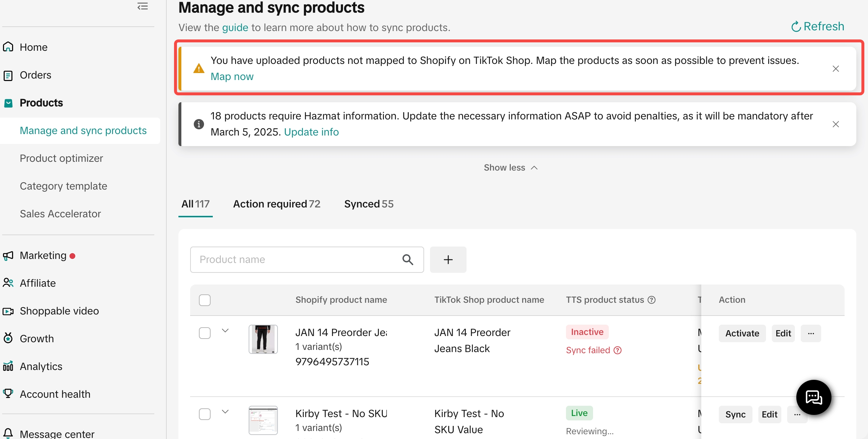Toggle the select-all products checkbox

(x=205, y=300)
